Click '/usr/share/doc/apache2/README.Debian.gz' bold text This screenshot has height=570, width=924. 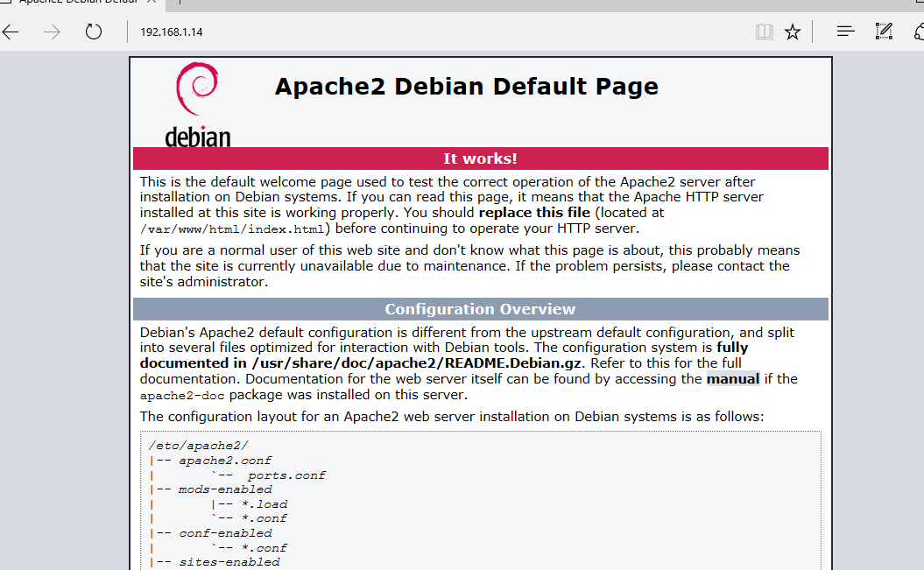coord(417,363)
